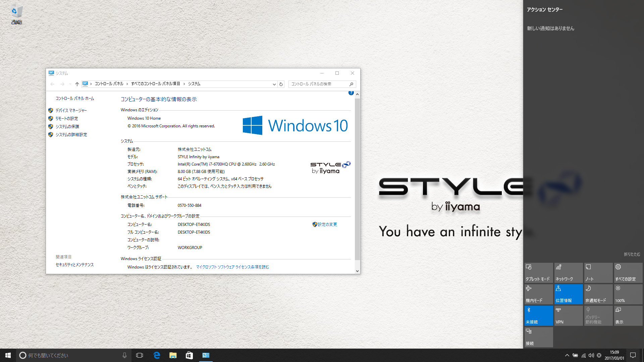
Task: Open the VPN quick action tile
Action: (x=568, y=315)
